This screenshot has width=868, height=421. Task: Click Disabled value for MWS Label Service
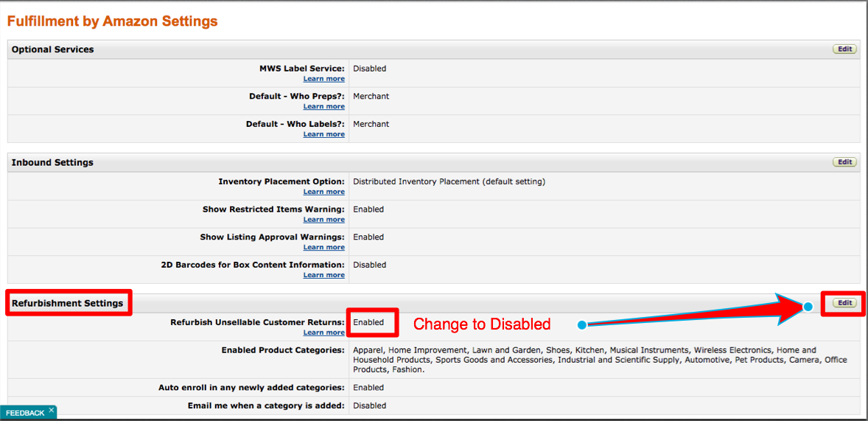pyautogui.click(x=370, y=69)
